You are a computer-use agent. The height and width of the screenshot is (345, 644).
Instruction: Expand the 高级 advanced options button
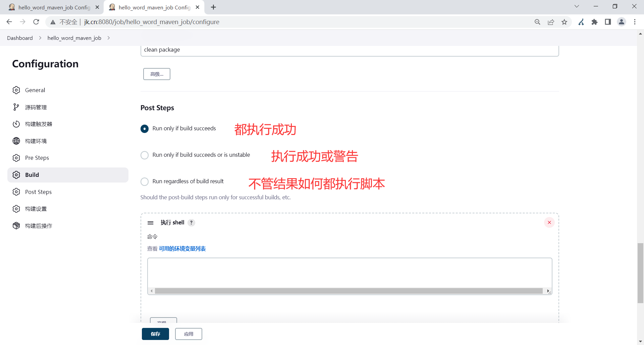157,74
